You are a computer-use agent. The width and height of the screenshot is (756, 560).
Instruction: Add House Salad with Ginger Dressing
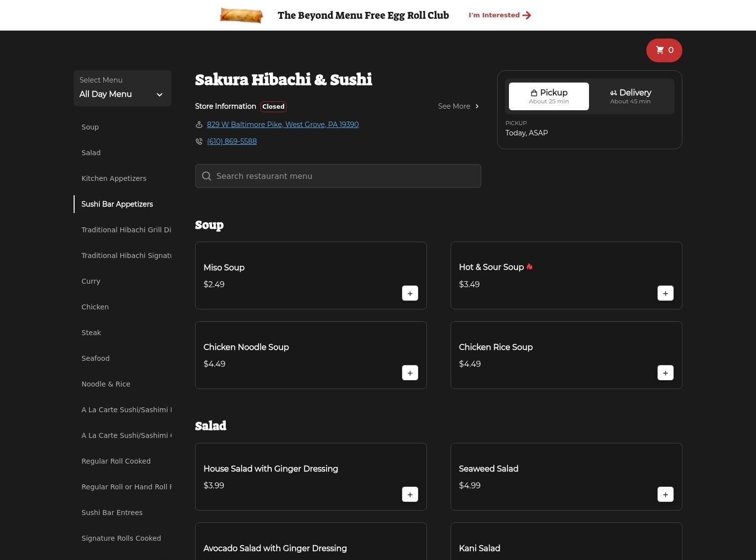click(x=410, y=494)
